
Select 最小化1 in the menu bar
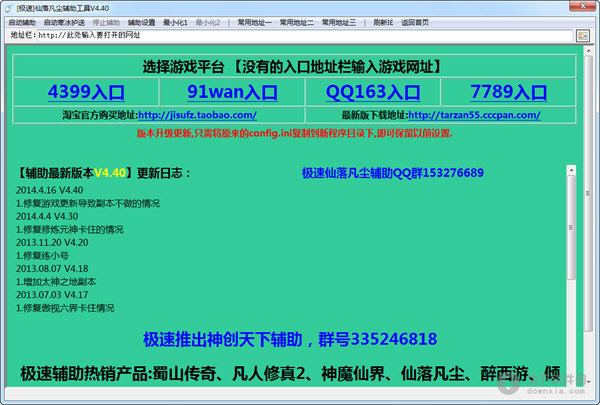(x=175, y=23)
